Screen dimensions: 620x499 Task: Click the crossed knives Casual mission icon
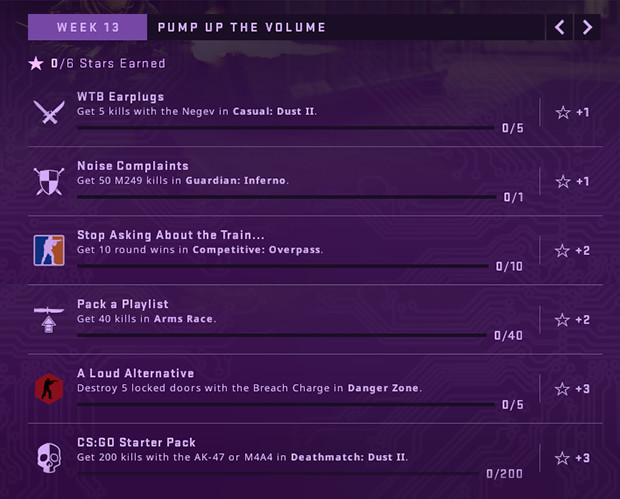tap(49, 112)
